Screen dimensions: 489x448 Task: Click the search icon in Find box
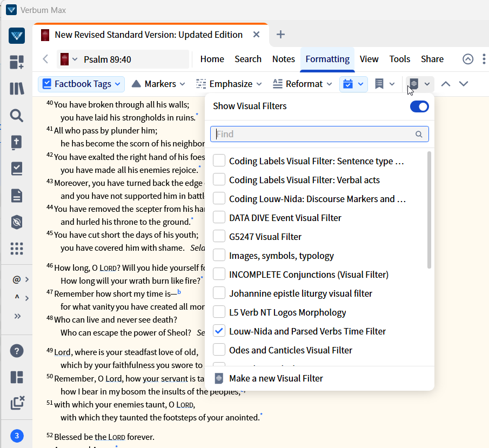pos(419,134)
